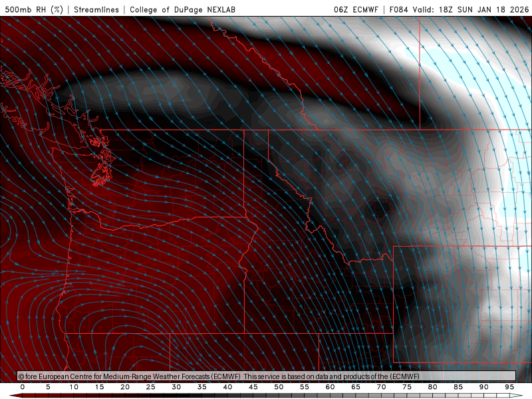Click the "80" label on the RH scale

point(432,387)
